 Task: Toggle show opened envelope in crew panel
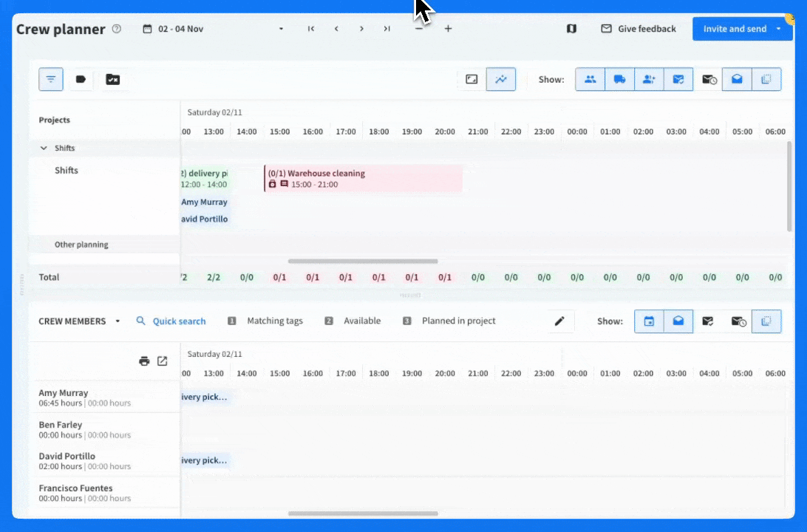pyautogui.click(x=678, y=321)
